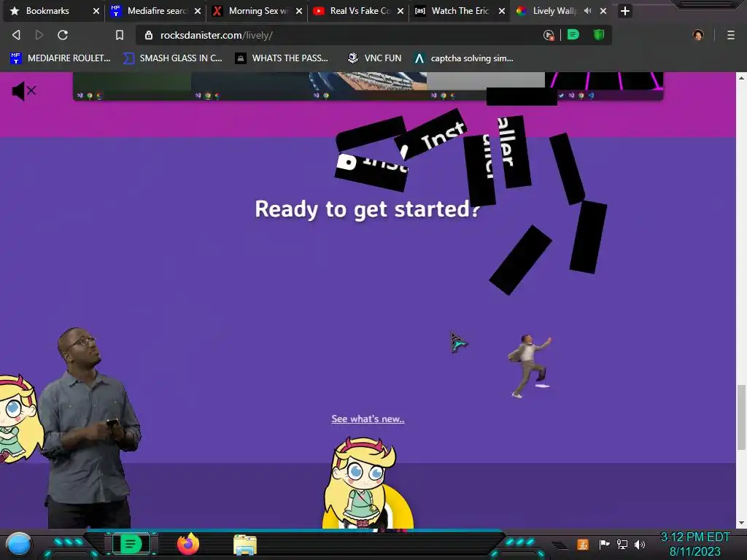Open the network tray icon

click(622, 544)
